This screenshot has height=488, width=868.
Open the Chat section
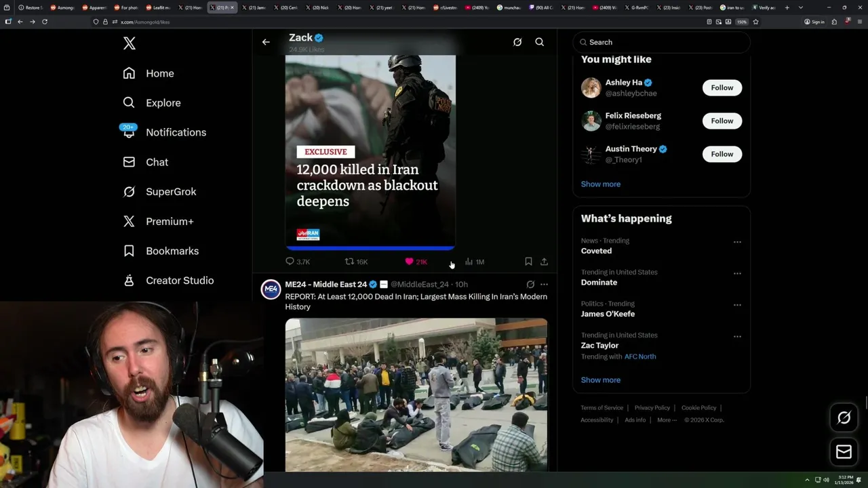146,162
